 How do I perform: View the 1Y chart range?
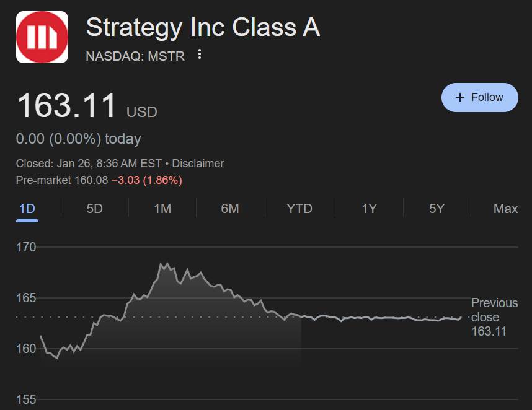370,209
